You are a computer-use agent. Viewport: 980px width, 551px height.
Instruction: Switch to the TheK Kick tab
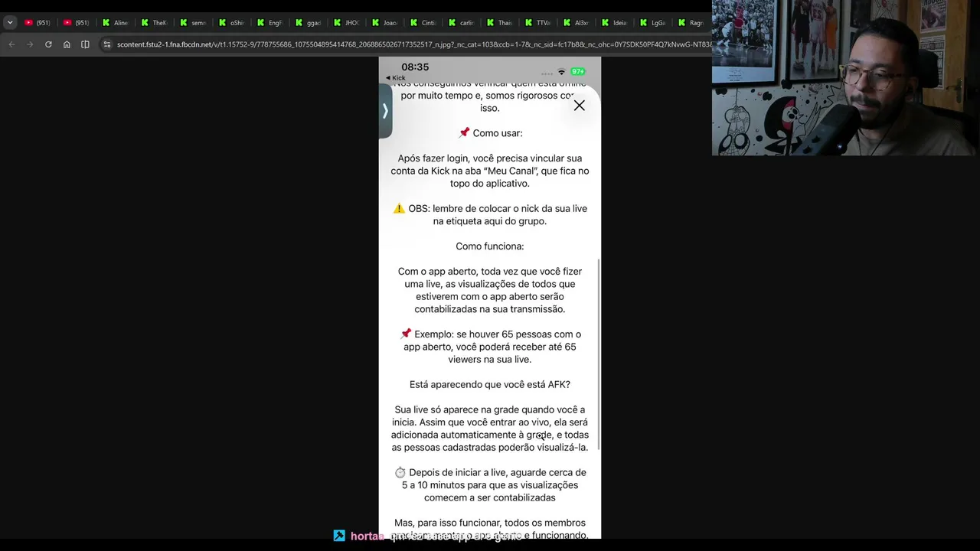pyautogui.click(x=154, y=23)
